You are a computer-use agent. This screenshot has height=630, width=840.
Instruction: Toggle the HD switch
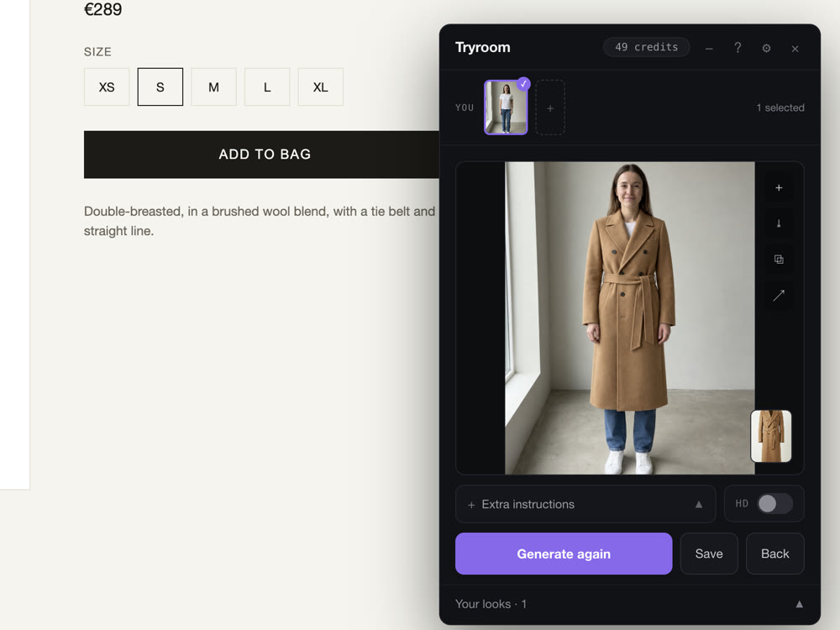[774, 503]
